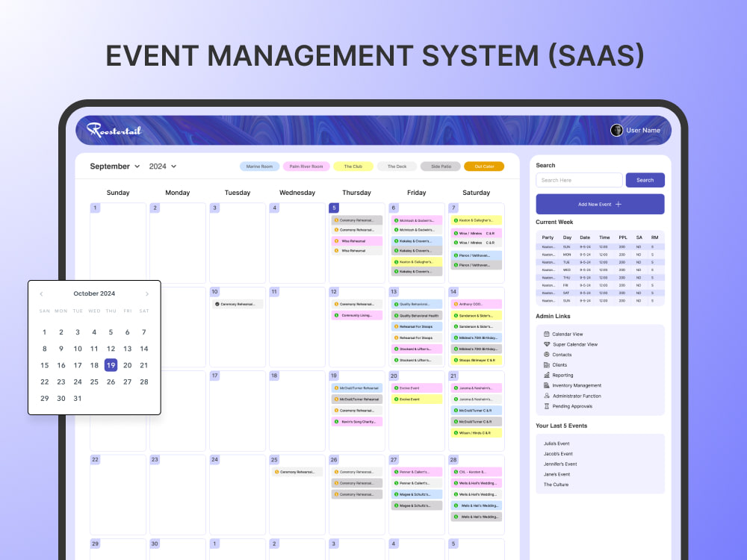Click the Reporting chart icon
Viewport: 747px width, 560px height.
(547, 375)
